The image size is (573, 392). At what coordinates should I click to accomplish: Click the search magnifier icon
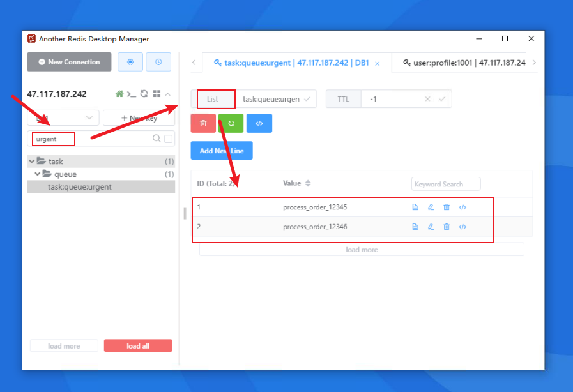[157, 139]
